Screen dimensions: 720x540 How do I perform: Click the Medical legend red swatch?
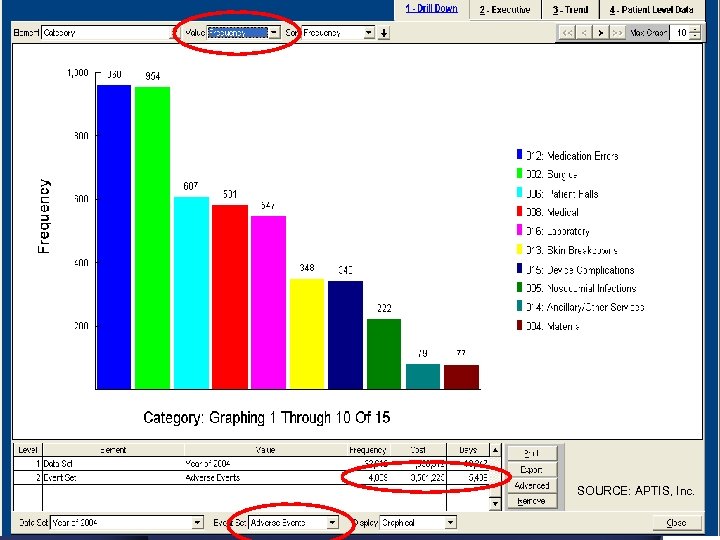point(519,211)
